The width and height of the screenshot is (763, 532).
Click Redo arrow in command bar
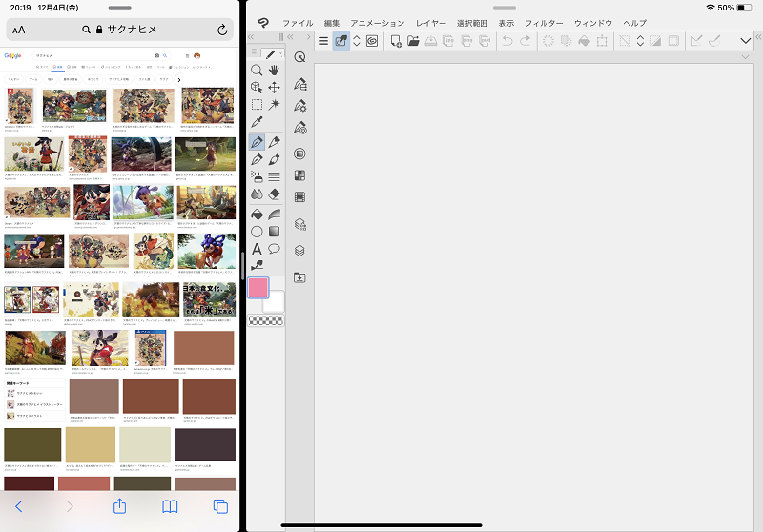coord(526,41)
